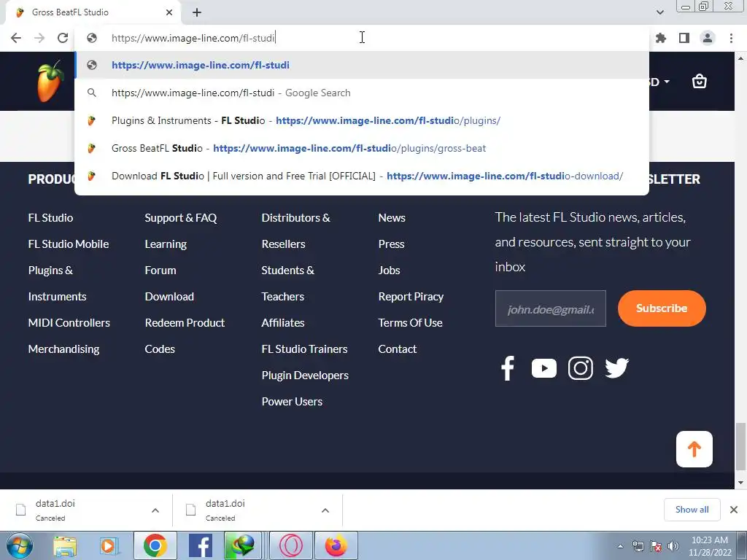This screenshot has width=747, height=560.
Task: Open Plugin Developers link
Action: (305, 376)
